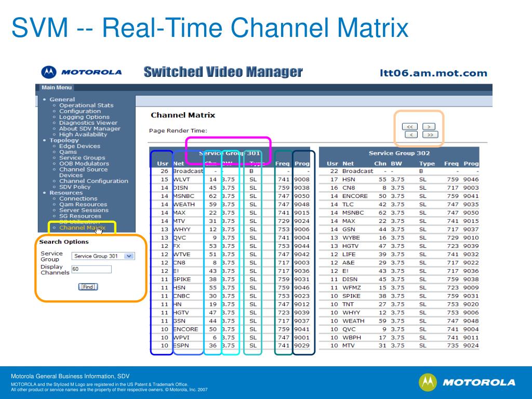This screenshot has height=399, width=532.
Task: Click the CNBC network cell
Action: pos(181,296)
